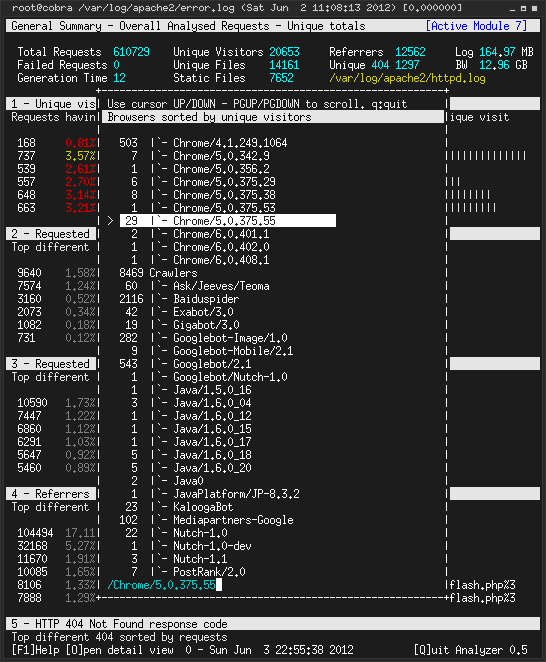Screen dimensions: 546x662
Task: Click the /var/log/apache2/httpd.log path
Action: [407, 78]
